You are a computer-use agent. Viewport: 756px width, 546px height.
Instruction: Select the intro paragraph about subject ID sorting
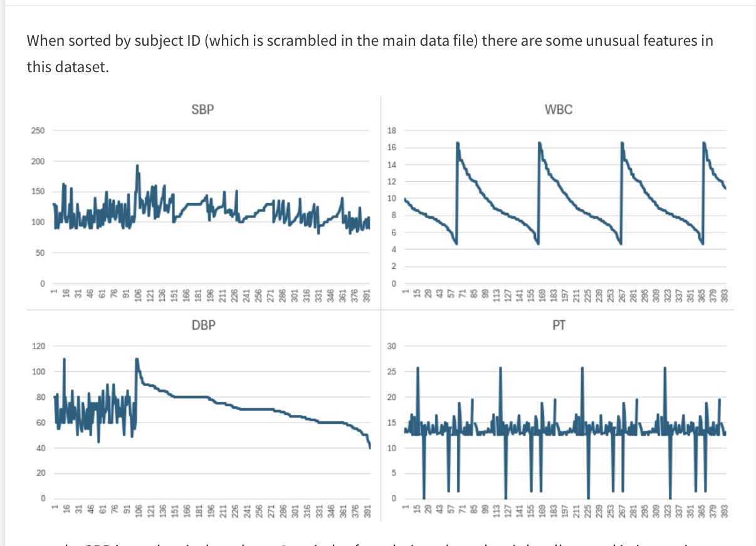tap(369, 53)
